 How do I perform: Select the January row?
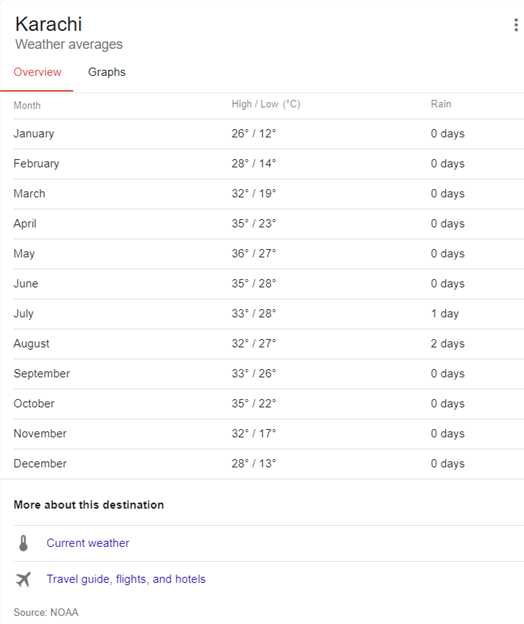point(269,134)
